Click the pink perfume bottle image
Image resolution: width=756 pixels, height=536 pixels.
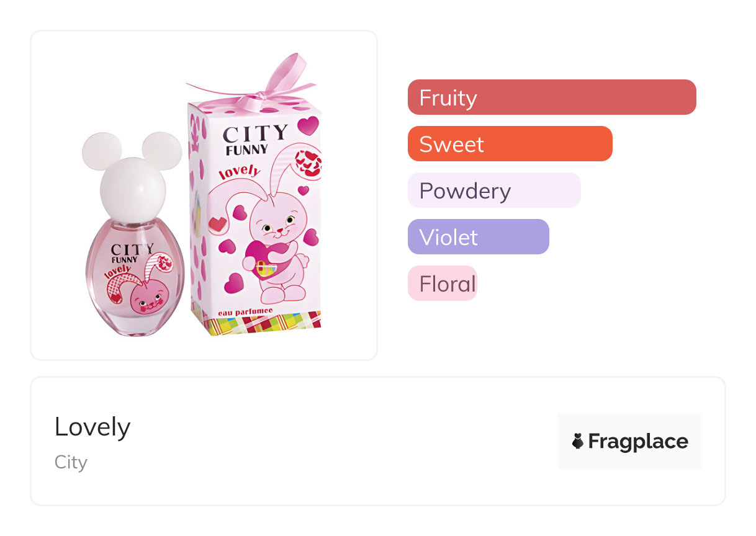[134, 279]
